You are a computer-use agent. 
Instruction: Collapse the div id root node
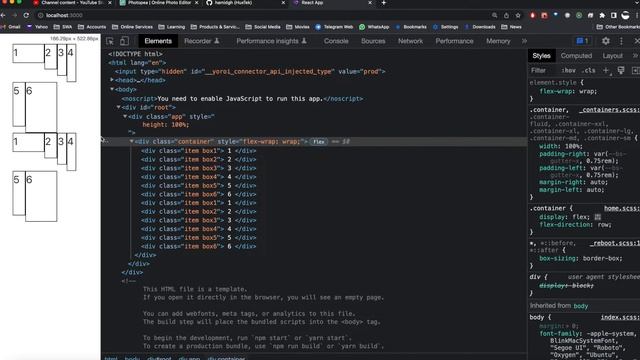pos(118,107)
